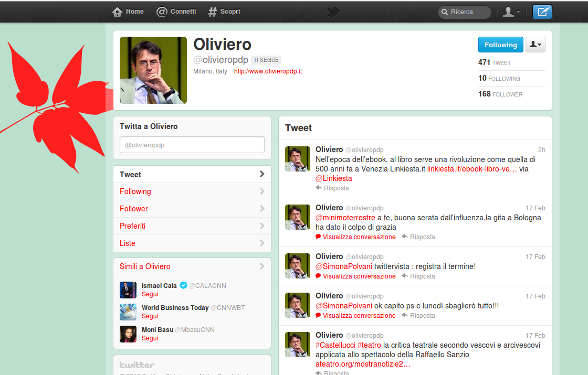Click speech bubble icon on @minimoterrestre tweet
The image size is (588, 375).
click(318, 237)
